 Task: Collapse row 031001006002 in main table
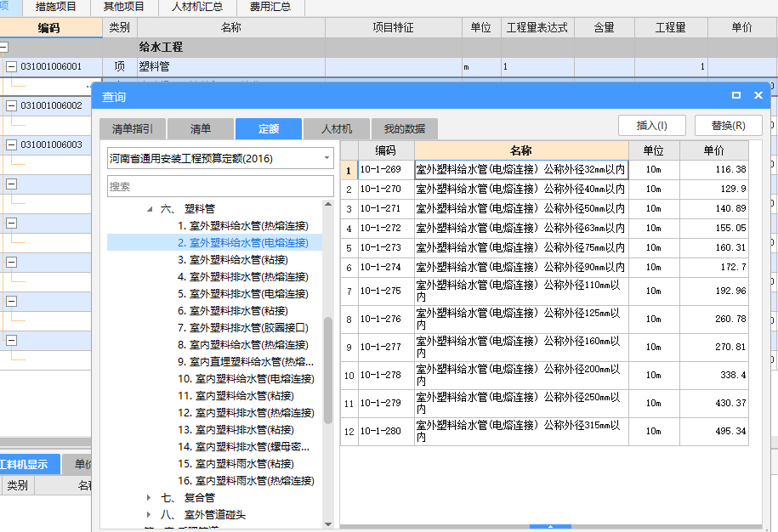11,105
